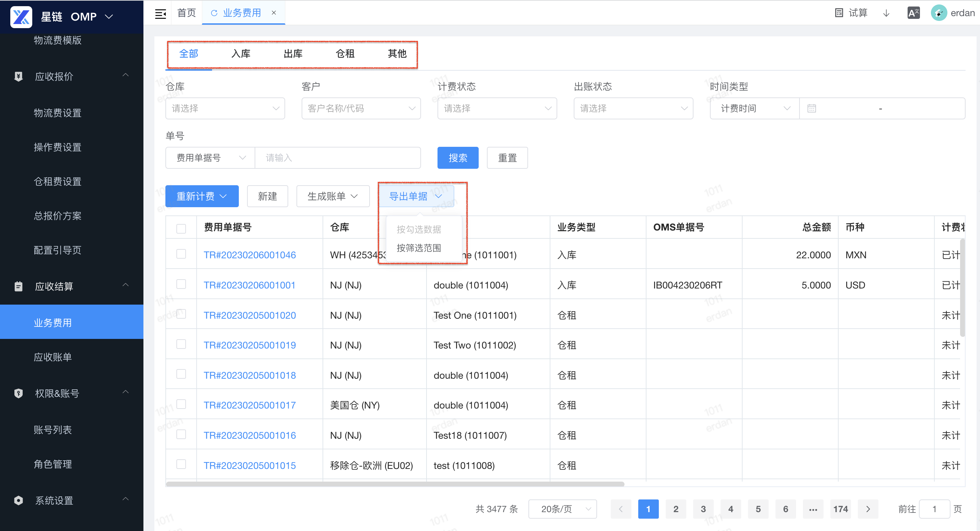980x531 pixels.
Task: Click the 系统设置 hexagon icon
Action: click(x=18, y=500)
